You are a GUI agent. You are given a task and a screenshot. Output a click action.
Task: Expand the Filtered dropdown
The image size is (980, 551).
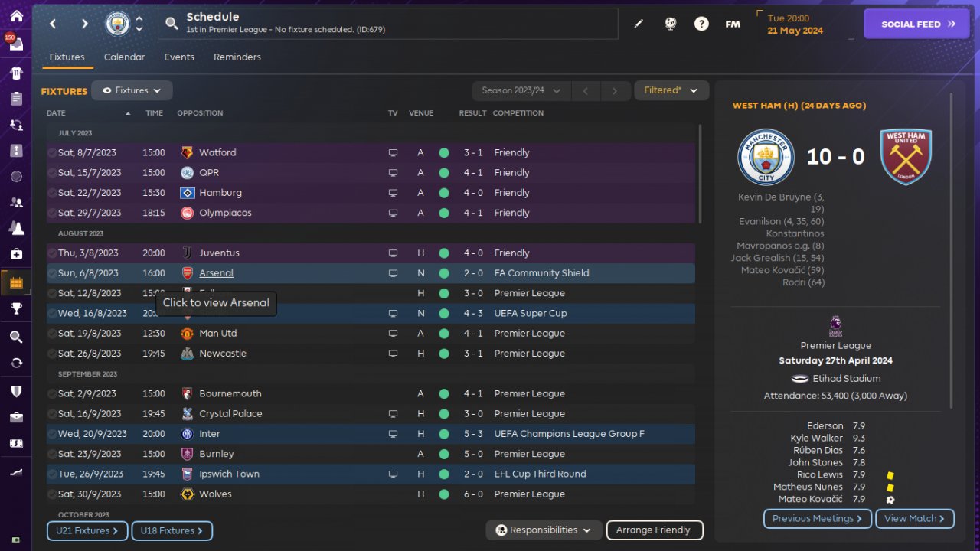tap(671, 91)
